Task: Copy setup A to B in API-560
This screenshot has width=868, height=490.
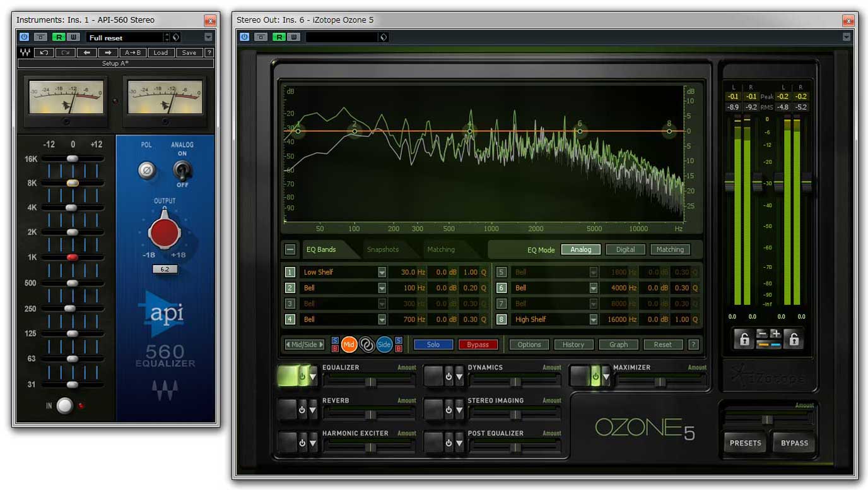Action: [x=133, y=53]
